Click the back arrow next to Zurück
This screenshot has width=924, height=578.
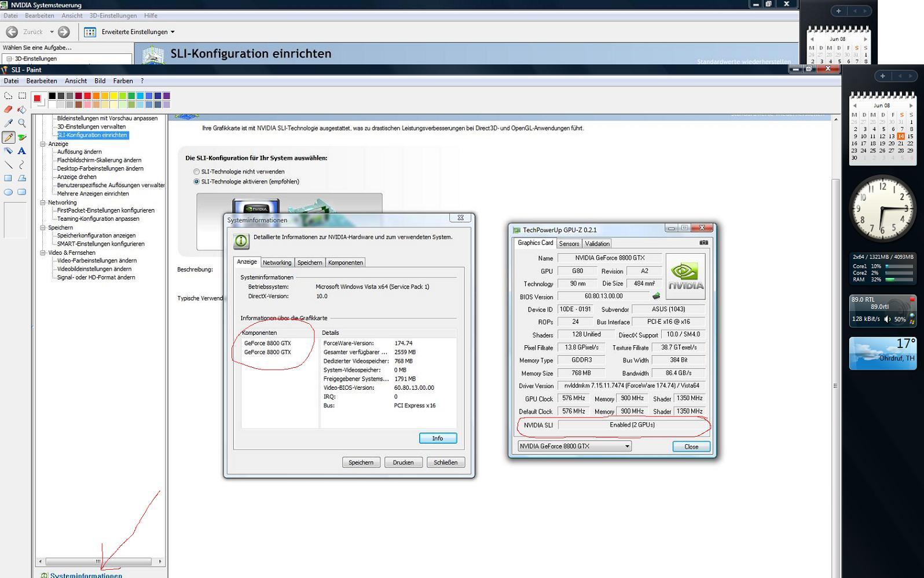(12, 32)
